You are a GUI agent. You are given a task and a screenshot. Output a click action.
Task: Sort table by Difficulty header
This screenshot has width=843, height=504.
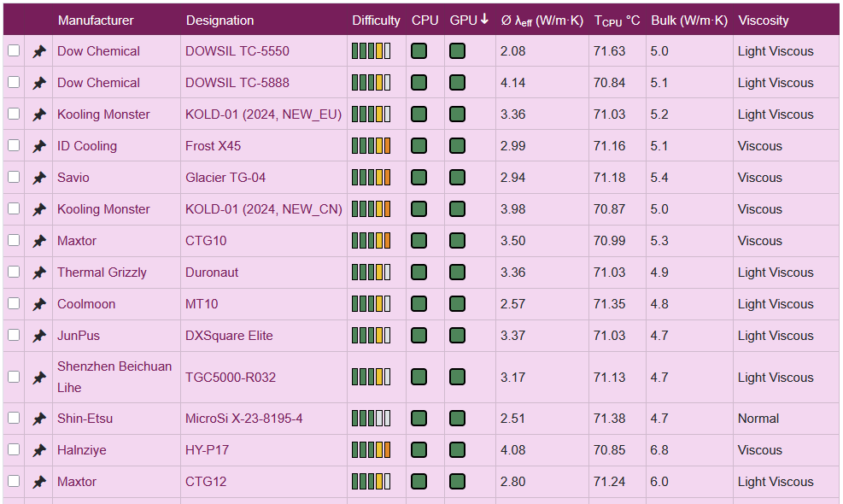point(376,21)
